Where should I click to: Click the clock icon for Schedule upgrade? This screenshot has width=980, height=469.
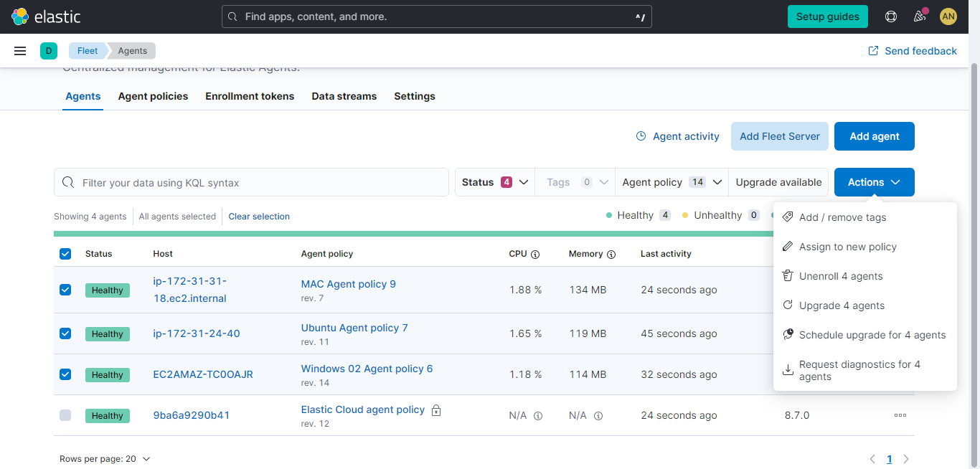787,335
